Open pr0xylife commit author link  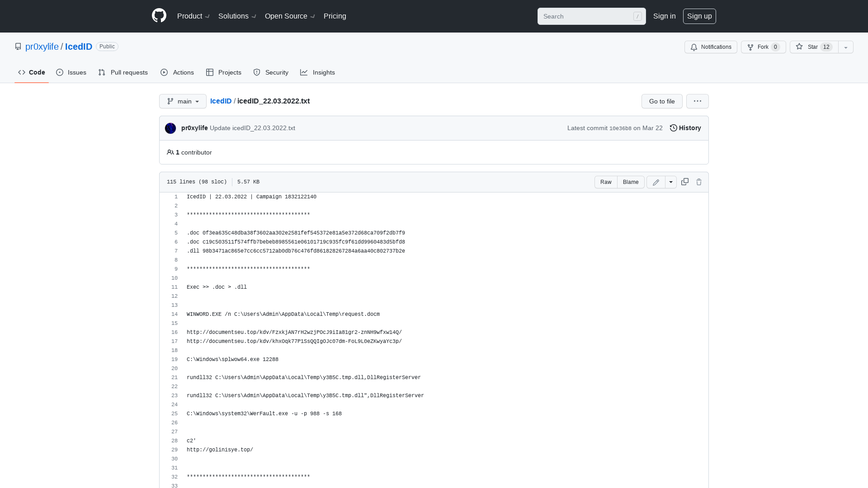click(x=194, y=128)
